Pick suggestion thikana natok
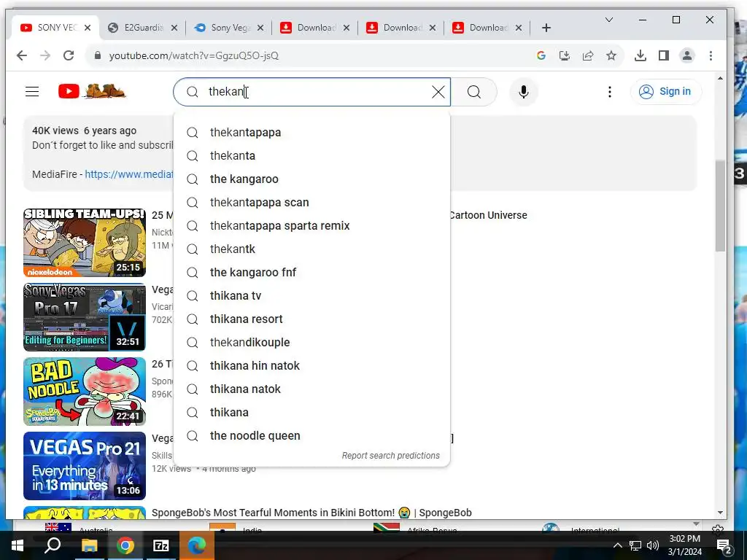 (312, 389)
